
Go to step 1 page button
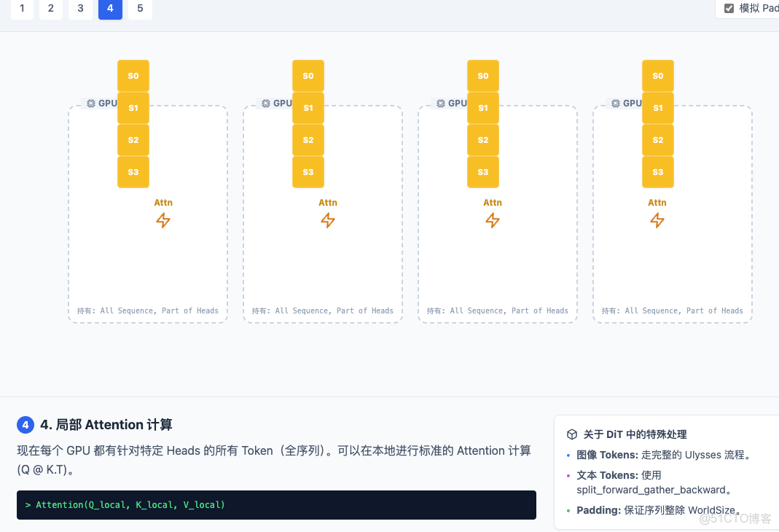pos(22,9)
